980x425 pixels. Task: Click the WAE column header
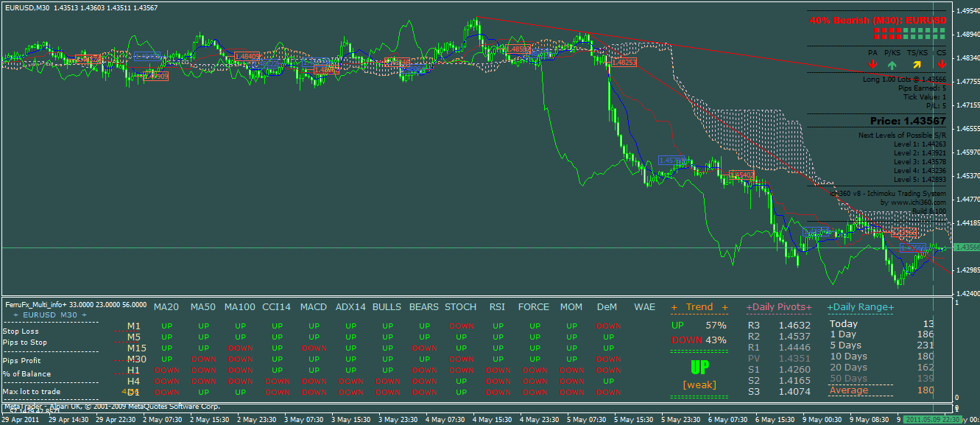(x=644, y=307)
